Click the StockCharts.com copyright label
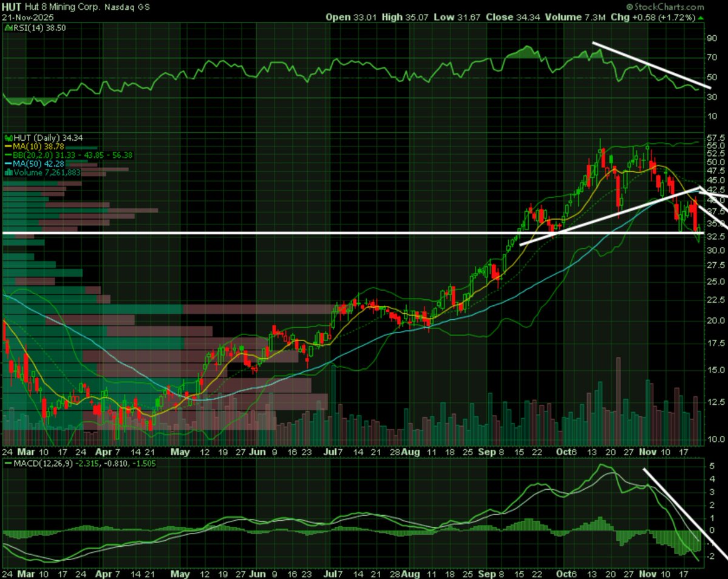 pos(665,7)
